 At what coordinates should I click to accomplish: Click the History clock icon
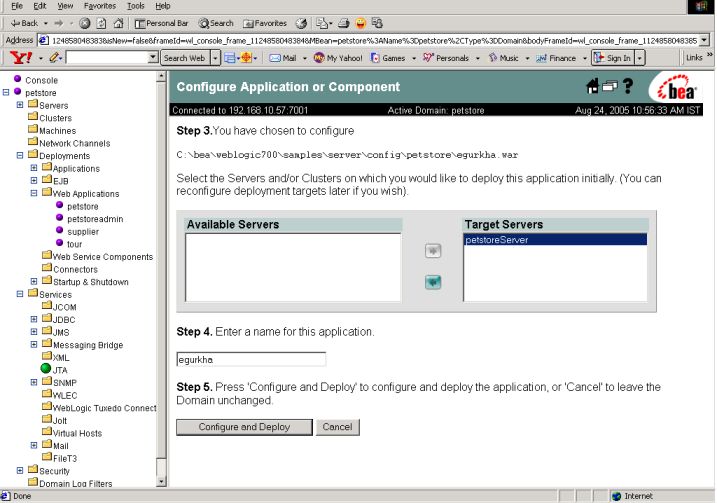[x=301, y=23]
